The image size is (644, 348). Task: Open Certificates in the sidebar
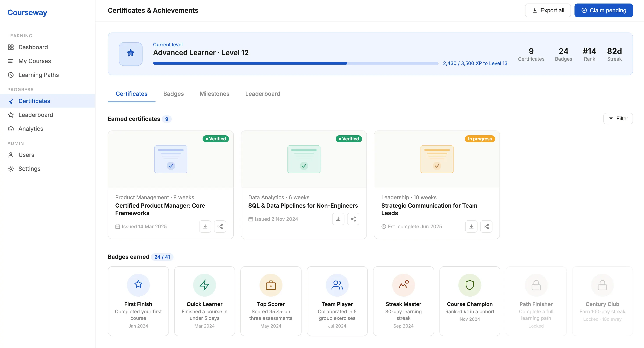(48, 101)
